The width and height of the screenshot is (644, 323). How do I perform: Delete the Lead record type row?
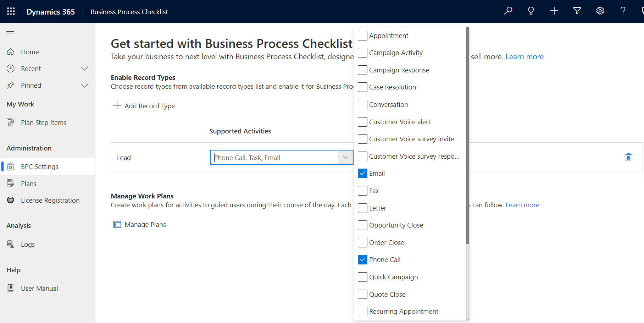(x=628, y=157)
